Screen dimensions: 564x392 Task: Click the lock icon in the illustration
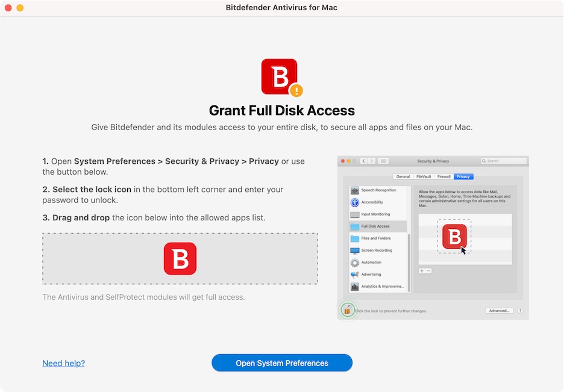point(347,310)
